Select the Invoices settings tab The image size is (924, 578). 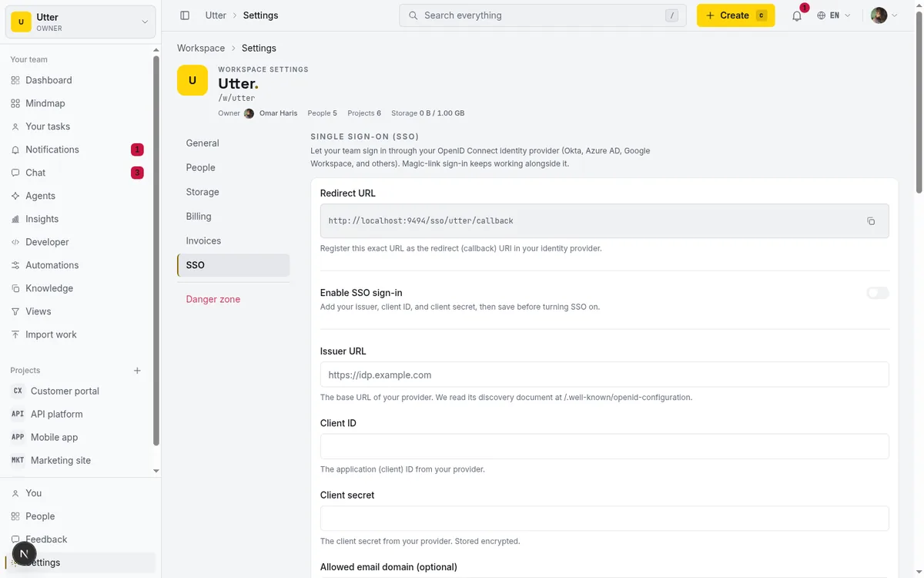(x=233, y=240)
